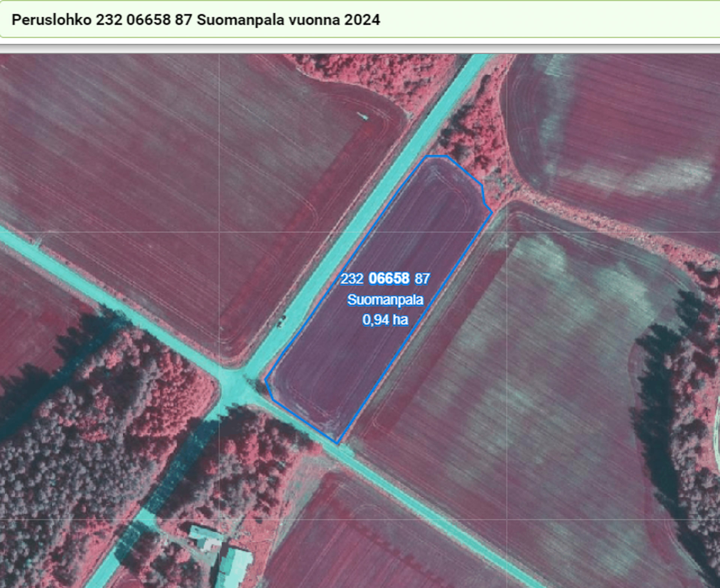
Task: Click the western corner of the blue outline
Action: [266, 379]
